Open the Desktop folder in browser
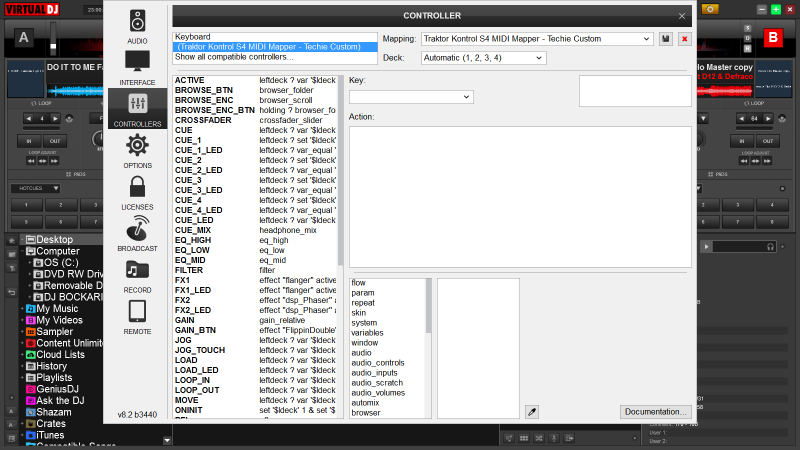 [54, 240]
